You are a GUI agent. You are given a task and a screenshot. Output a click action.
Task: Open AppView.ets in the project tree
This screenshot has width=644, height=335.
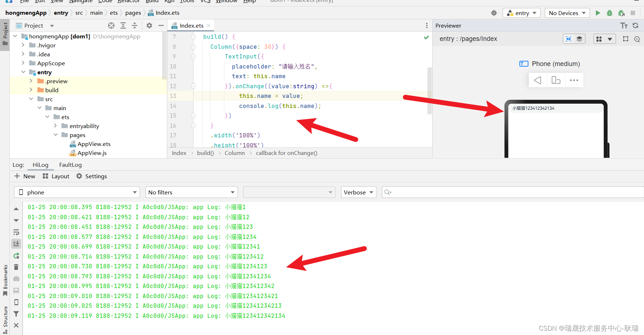(94, 144)
